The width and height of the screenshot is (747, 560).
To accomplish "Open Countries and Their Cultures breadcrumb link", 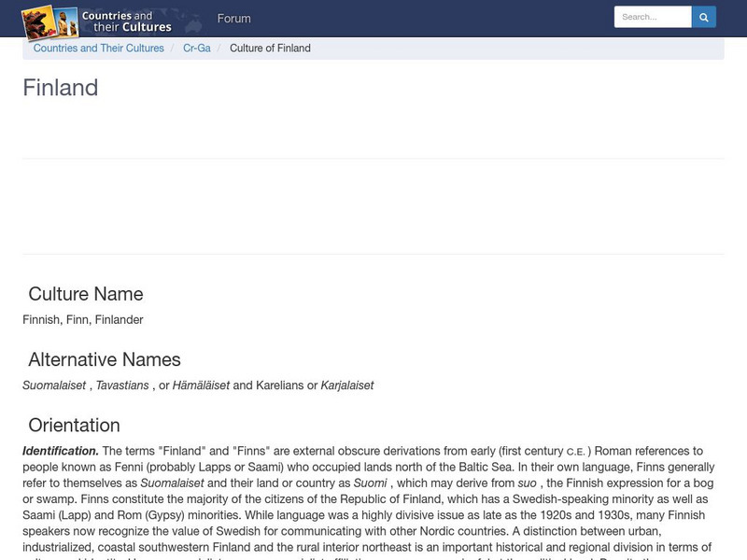I will click(99, 49).
